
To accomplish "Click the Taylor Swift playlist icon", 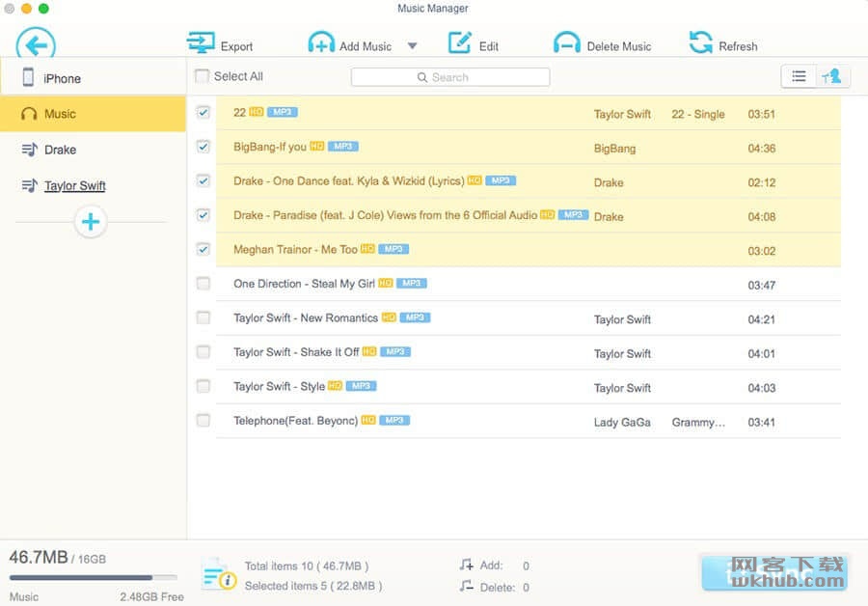I will (30, 185).
